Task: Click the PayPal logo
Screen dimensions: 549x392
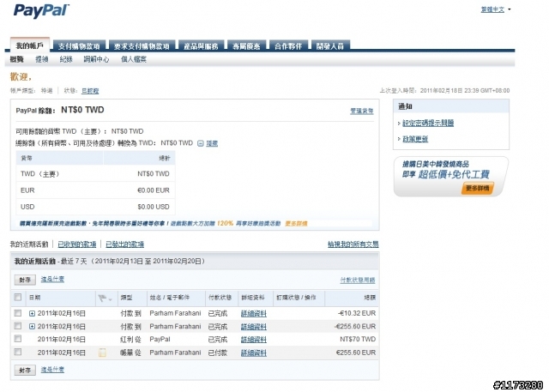Action: point(41,11)
